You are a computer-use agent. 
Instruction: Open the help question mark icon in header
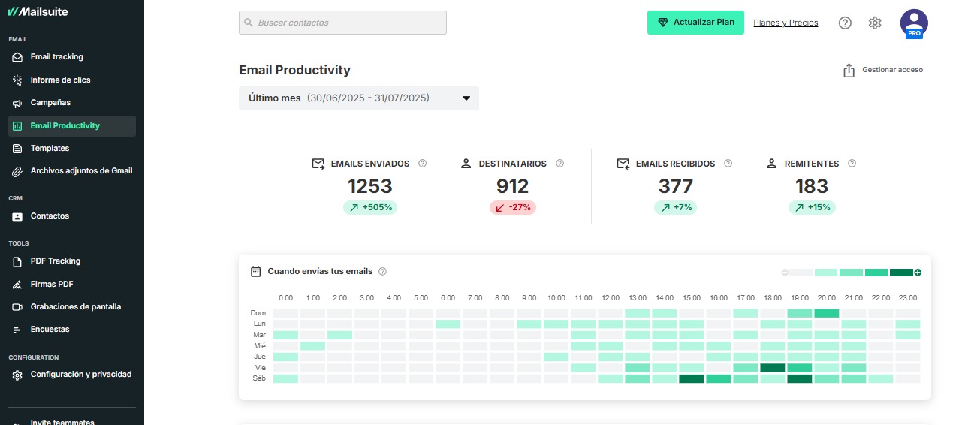(845, 23)
